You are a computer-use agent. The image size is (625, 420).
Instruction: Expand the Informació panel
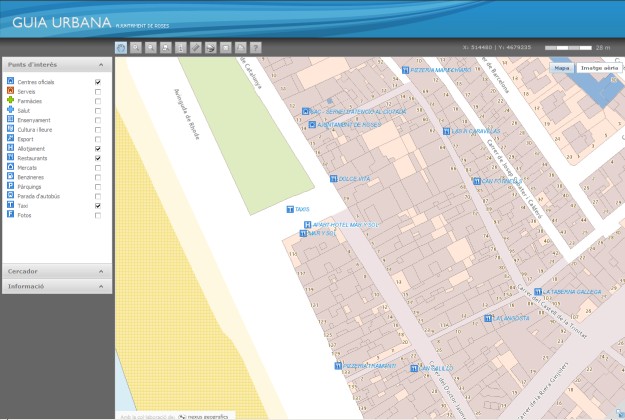[x=101, y=287]
